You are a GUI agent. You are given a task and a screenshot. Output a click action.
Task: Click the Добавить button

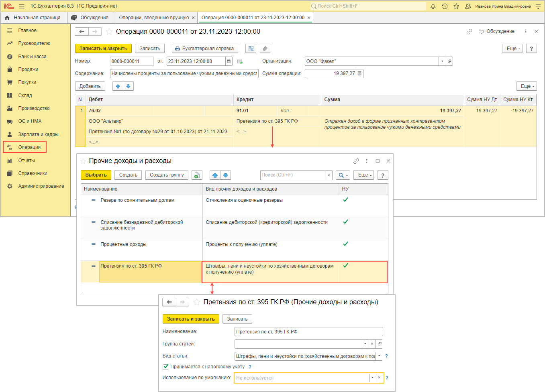click(x=90, y=86)
